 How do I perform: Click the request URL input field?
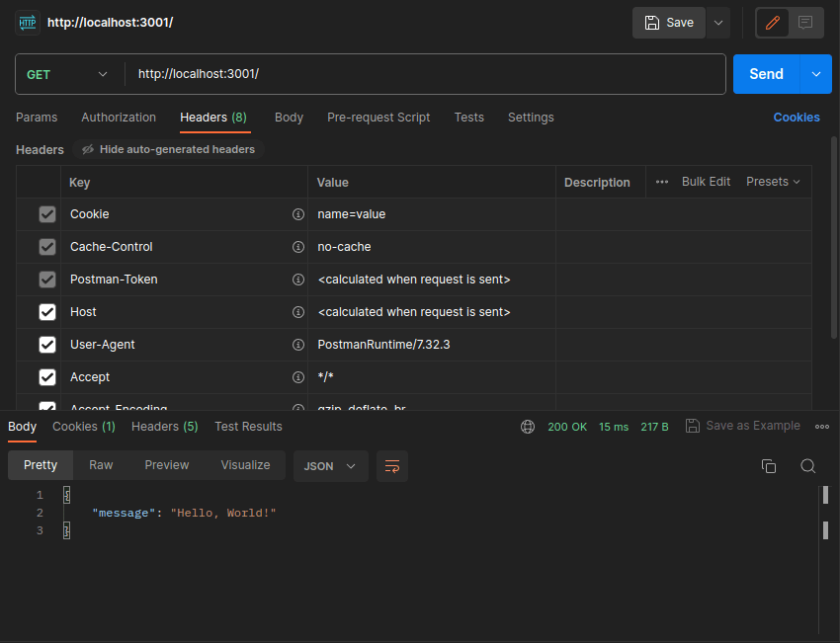(426, 74)
